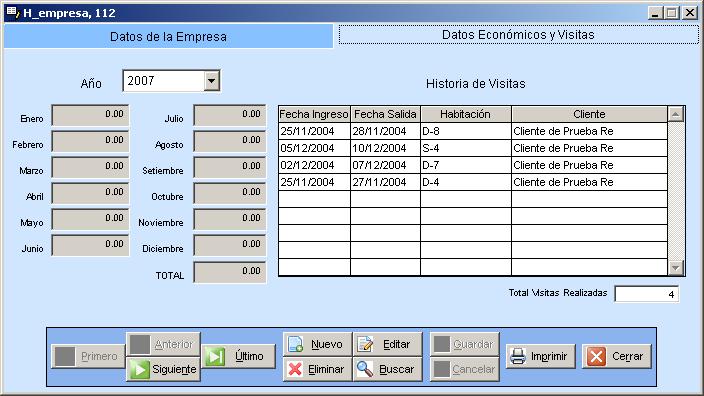The height and width of the screenshot is (396, 704).
Task: Maximize the H_empresa window
Action: [672, 13]
